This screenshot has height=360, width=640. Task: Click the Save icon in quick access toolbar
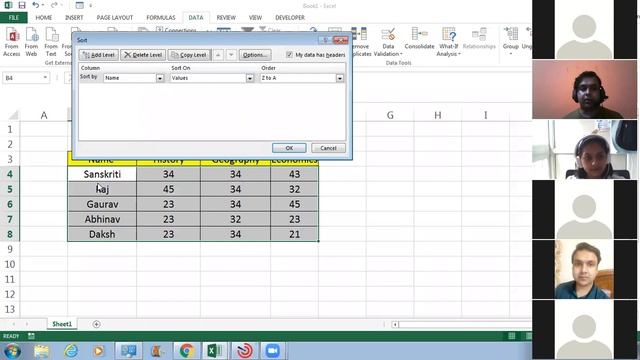coord(22,5)
